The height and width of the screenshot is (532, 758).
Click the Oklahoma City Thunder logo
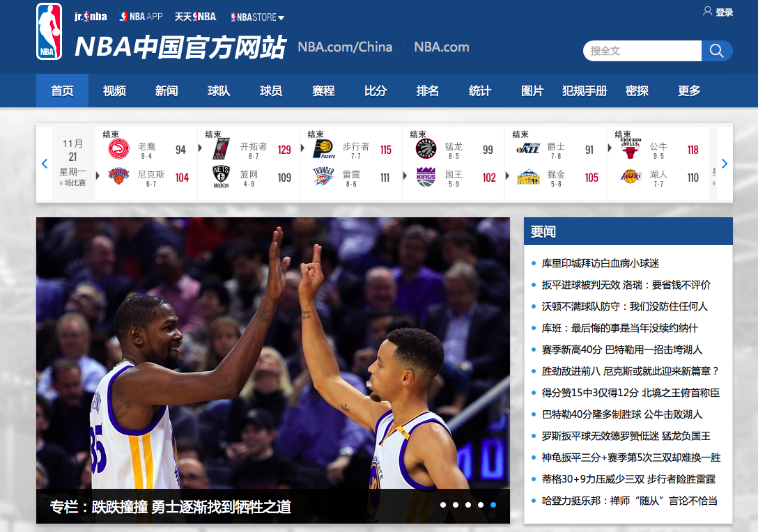(324, 176)
